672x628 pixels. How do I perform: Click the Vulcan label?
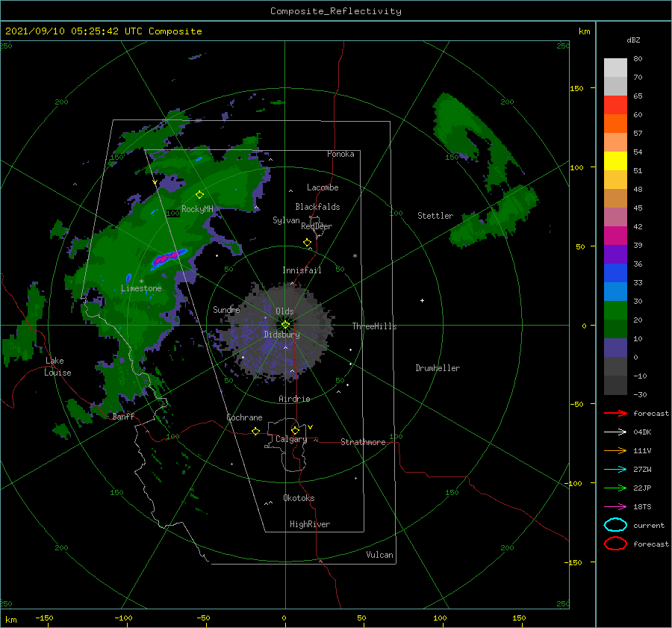[380, 555]
